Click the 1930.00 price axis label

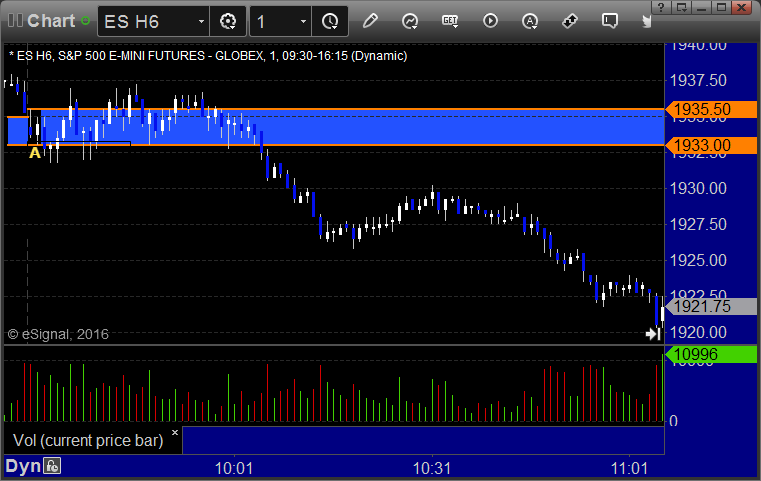click(x=698, y=188)
